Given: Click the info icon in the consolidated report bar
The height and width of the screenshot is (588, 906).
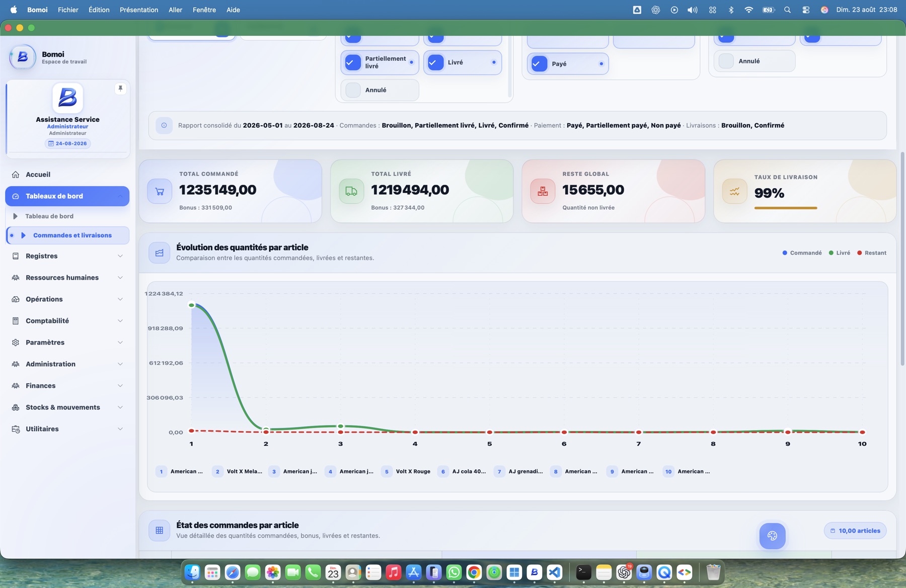Looking at the screenshot, I should [164, 125].
